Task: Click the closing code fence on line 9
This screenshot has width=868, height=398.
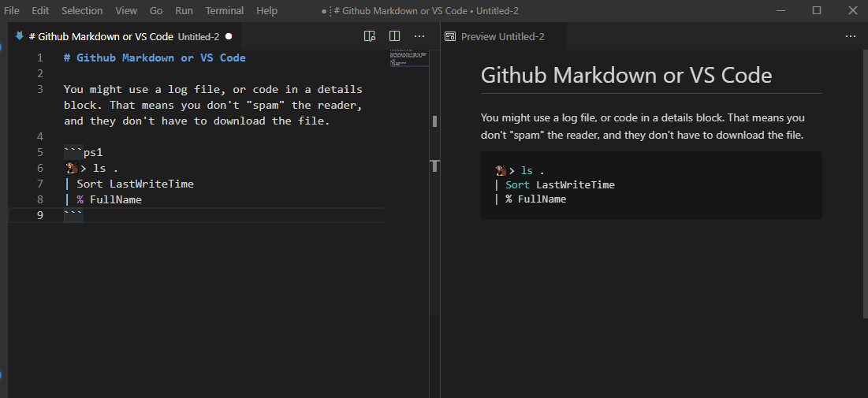Action: pyautogui.click(x=73, y=215)
